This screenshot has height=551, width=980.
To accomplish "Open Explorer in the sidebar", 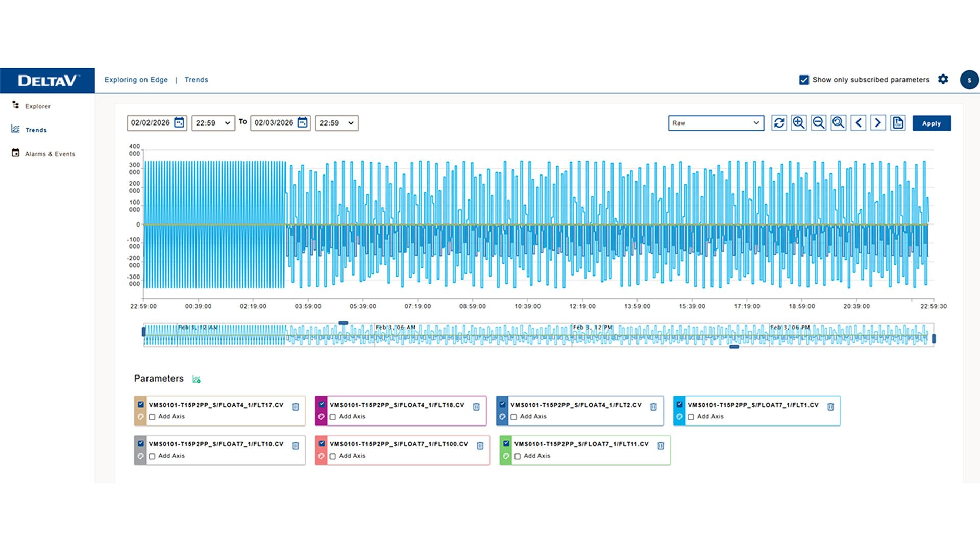I will [x=37, y=106].
